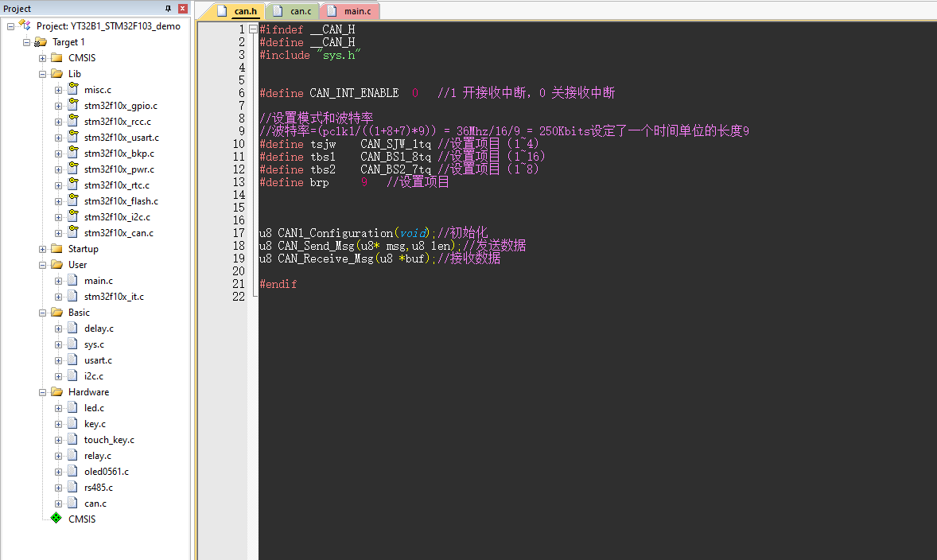
Task: Click the brp define on line 13
Action: point(319,182)
